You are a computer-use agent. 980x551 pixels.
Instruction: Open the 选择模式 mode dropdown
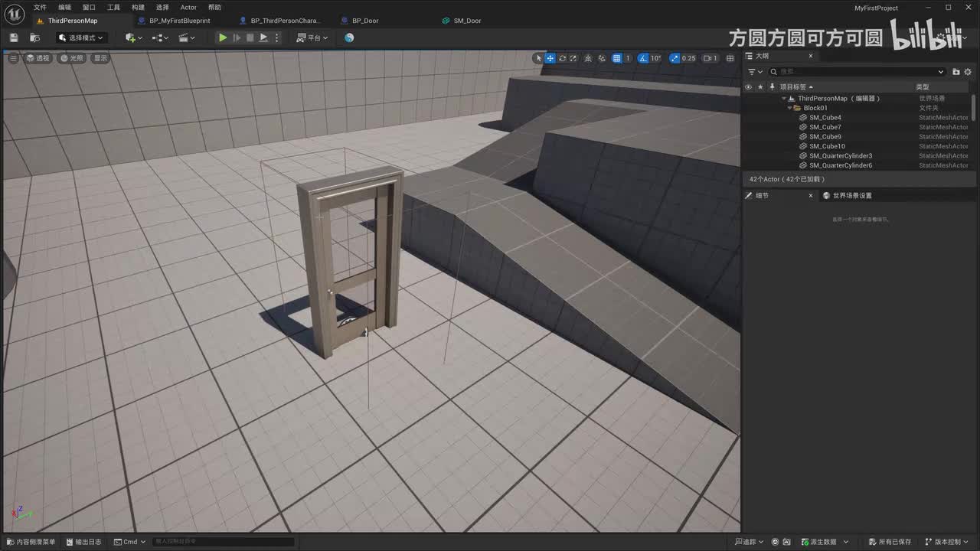80,37
